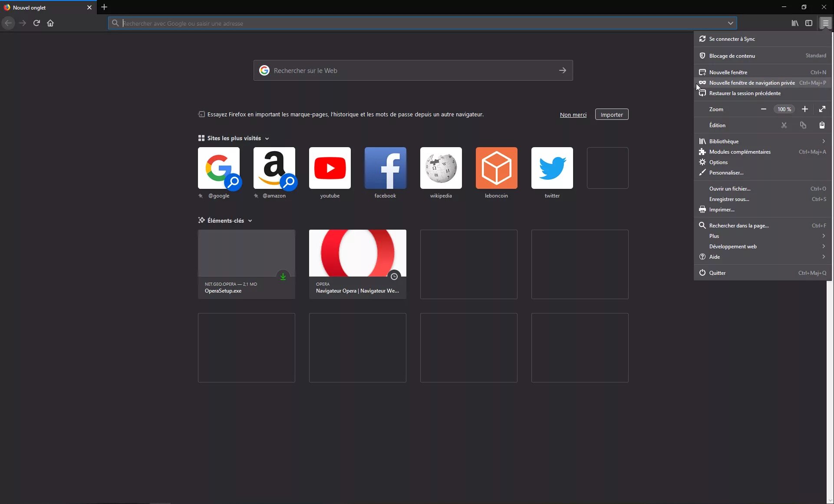Choose Quitter to exit Firefox
Image resolution: width=834 pixels, height=504 pixels.
pyautogui.click(x=762, y=273)
